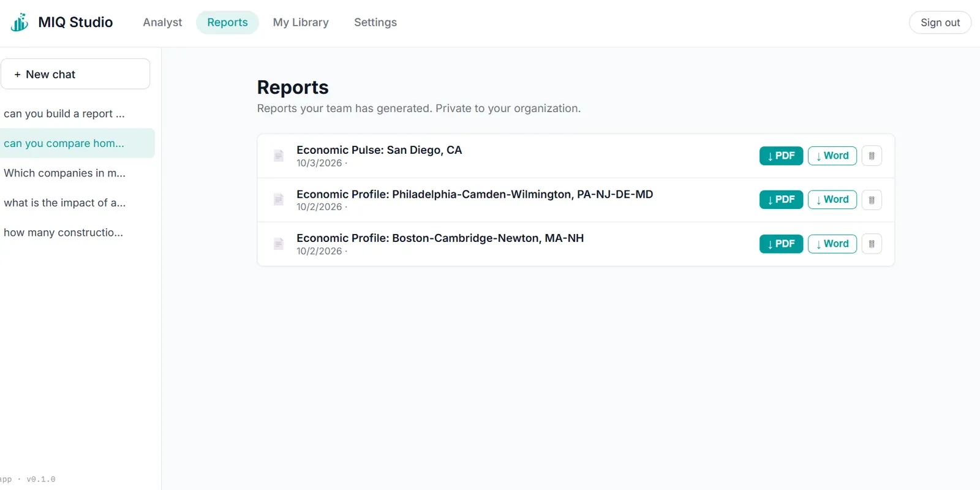Click the 10/2/2026 date under Philadelphia report
This screenshot has height=490, width=980.
(x=319, y=207)
